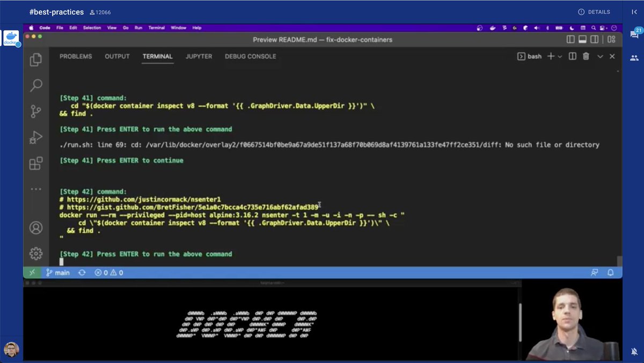Open Extensions view
The image size is (644, 363).
(x=36, y=163)
